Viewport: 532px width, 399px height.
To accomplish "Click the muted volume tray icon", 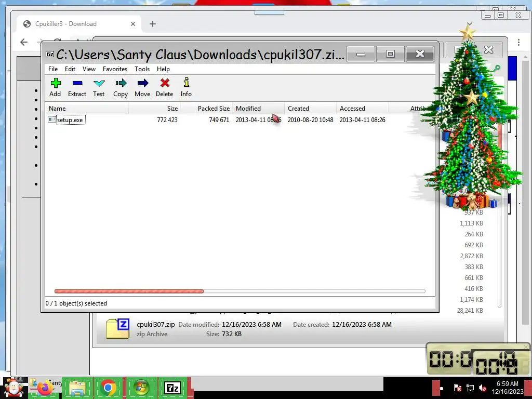I will pos(483,388).
